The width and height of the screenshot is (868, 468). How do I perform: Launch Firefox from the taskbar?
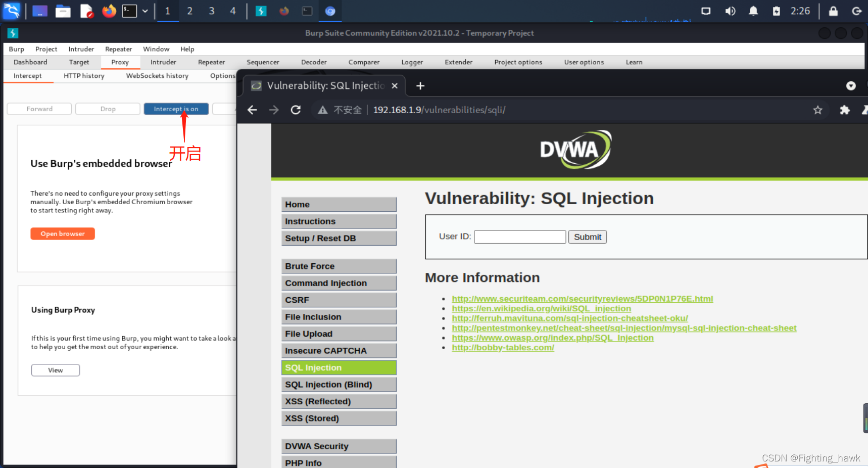coord(109,11)
